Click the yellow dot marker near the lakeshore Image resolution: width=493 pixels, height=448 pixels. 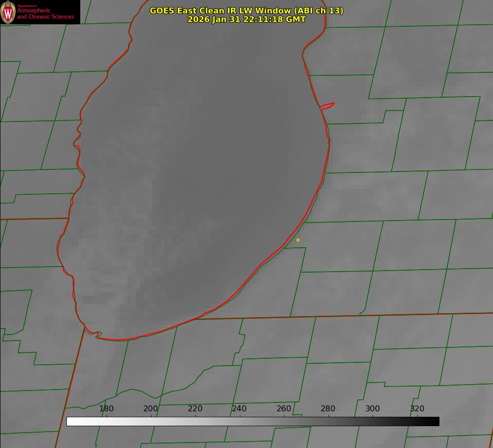(x=298, y=240)
